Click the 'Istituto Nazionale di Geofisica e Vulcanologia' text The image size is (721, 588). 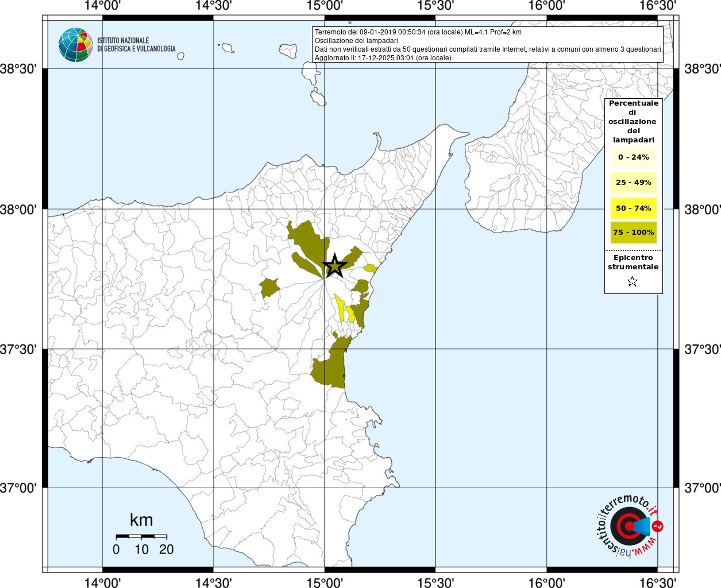point(136,45)
